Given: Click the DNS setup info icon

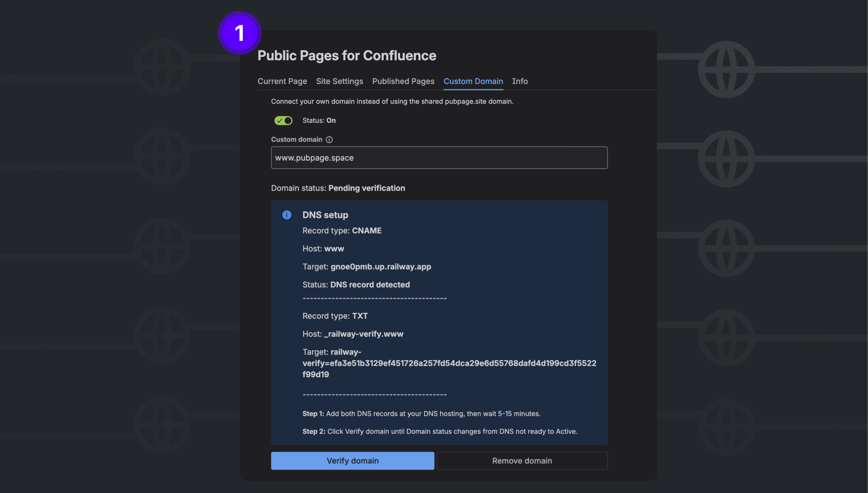Looking at the screenshot, I should point(287,215).
